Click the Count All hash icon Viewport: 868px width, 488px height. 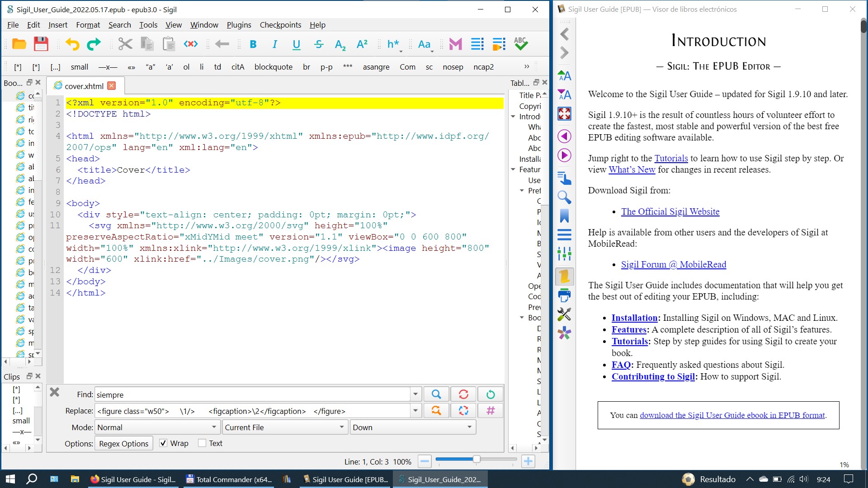pyautogui.click(x=491, y=411)
